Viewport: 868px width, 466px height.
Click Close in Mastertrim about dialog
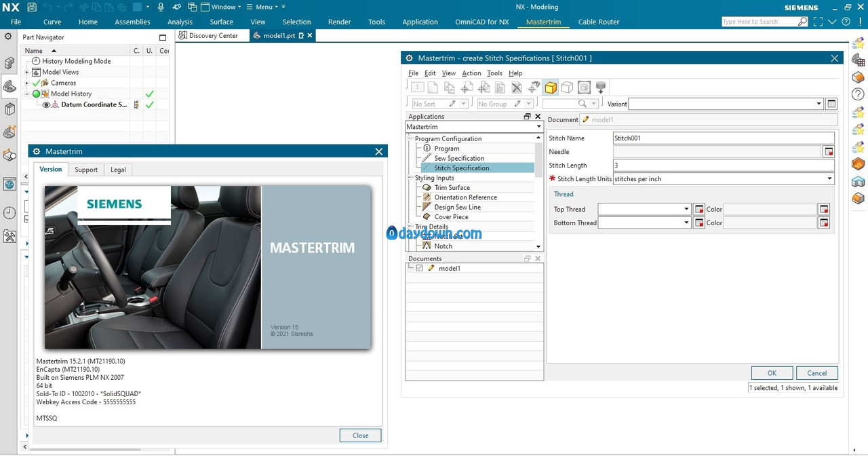click(x=360, y=435)
